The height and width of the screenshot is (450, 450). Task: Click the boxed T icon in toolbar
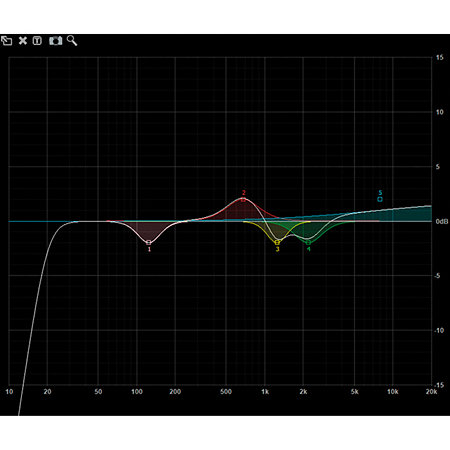(x=37, y=41)
